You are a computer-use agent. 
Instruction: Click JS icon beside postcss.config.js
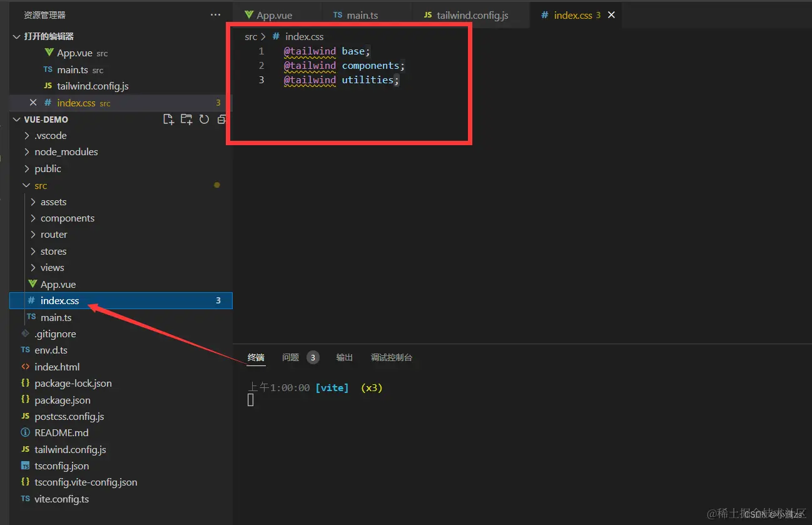pos(25,416)
